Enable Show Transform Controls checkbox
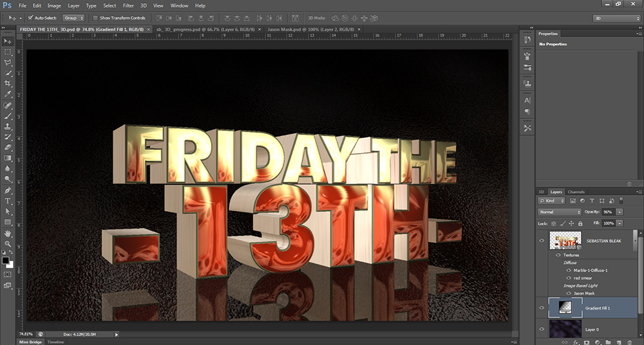Screen dimensions: 644x345 coord(96,18)
